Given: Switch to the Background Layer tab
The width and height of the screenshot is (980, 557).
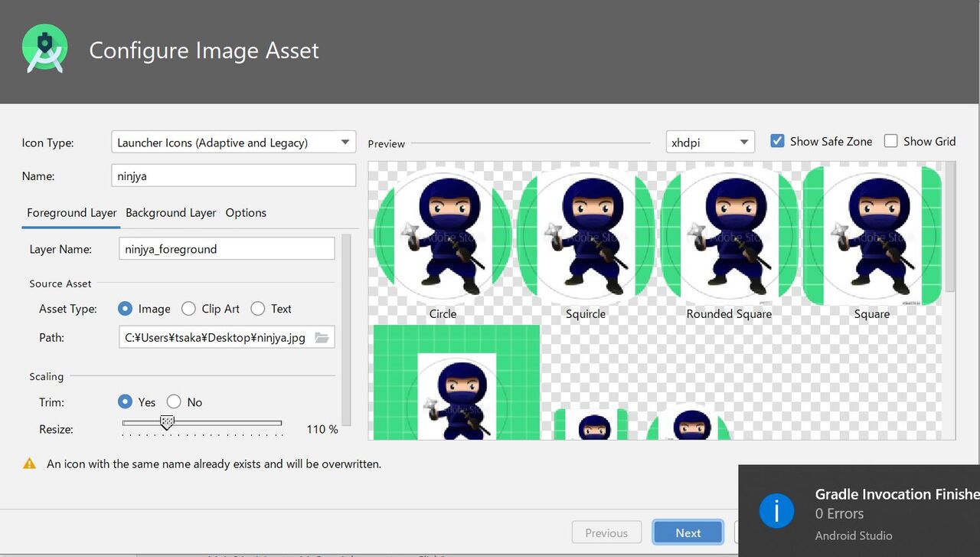Looking at the screenshot, I should [171, 213].
